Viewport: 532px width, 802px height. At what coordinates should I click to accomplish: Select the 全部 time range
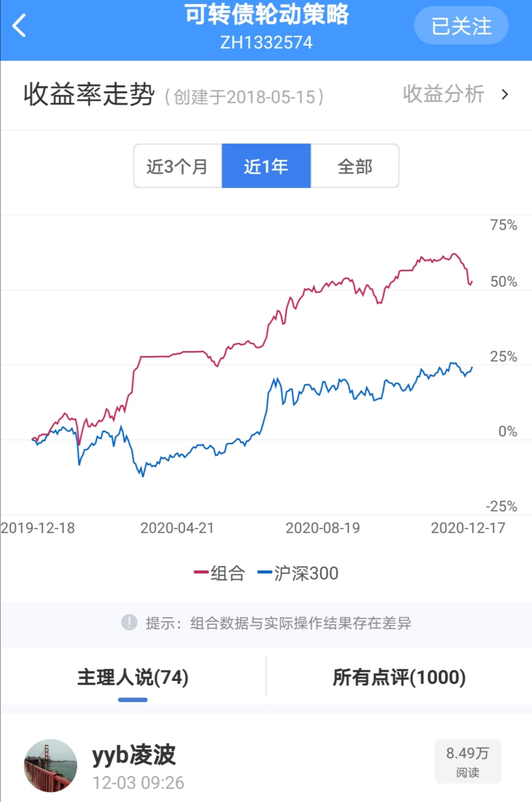coord(355,166)
